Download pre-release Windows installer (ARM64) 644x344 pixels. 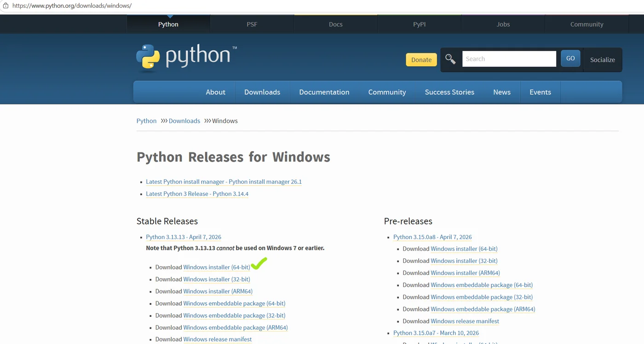466,273
